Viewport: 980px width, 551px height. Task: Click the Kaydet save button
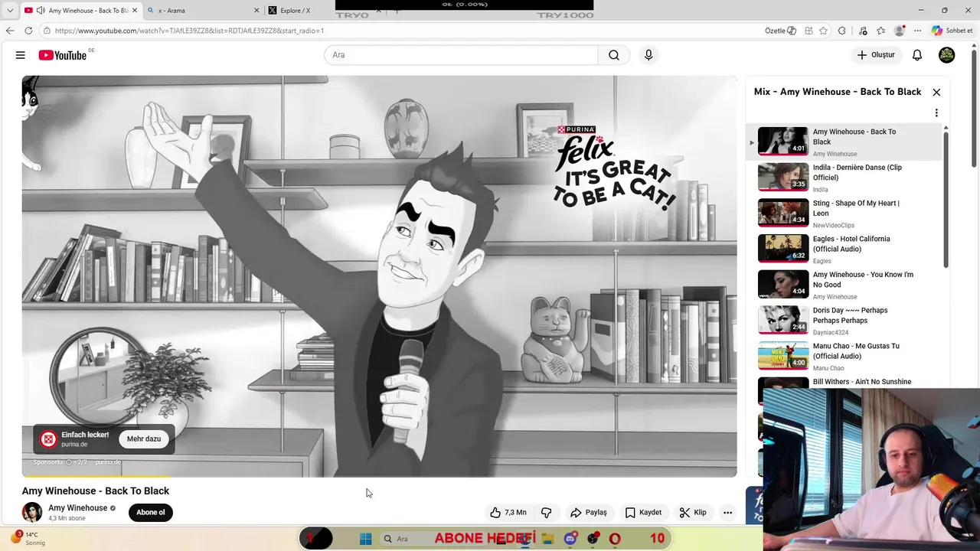pyautogui.click(x=643, y=513)
